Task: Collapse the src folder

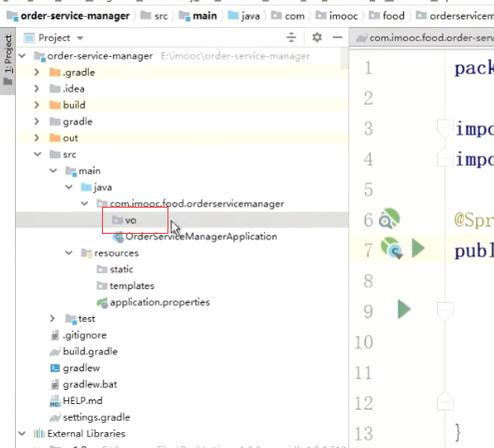Action: [37, 154]
